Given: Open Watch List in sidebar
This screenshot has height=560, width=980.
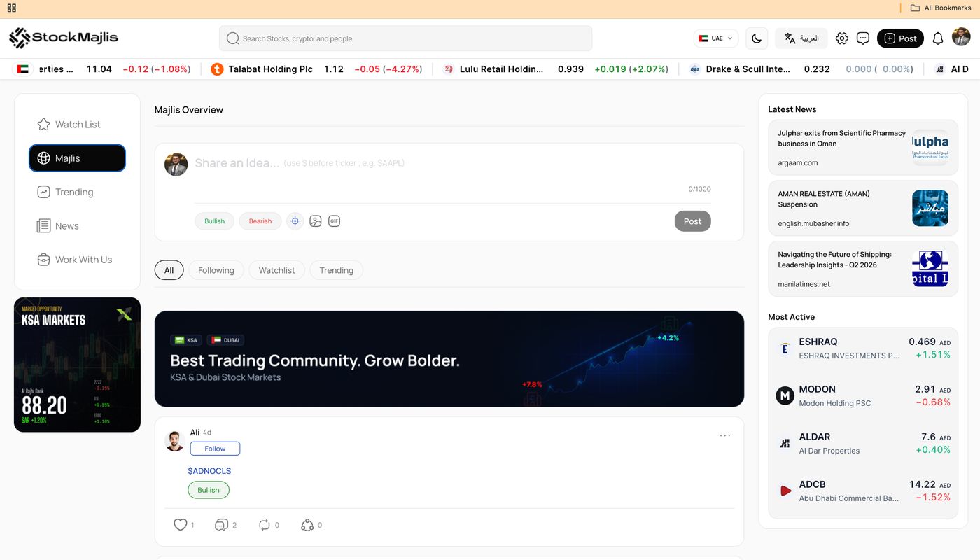Looking at the screenshot, I should tap(77, 124).
